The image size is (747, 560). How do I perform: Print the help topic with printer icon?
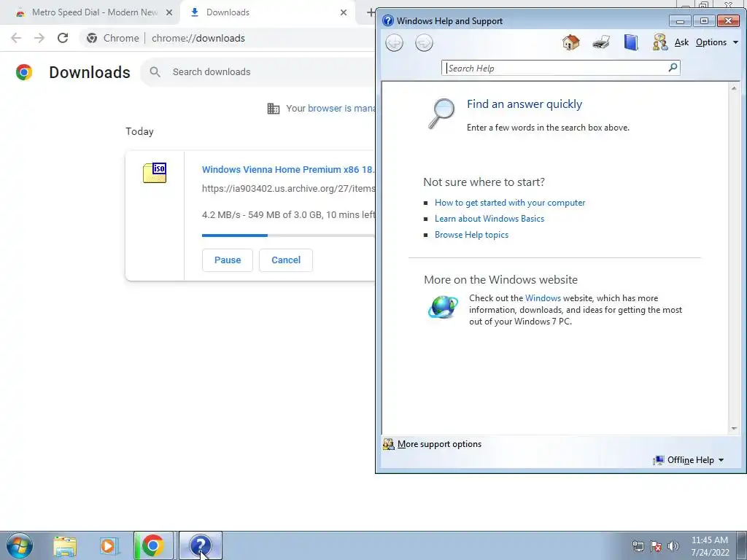point(601,42)
